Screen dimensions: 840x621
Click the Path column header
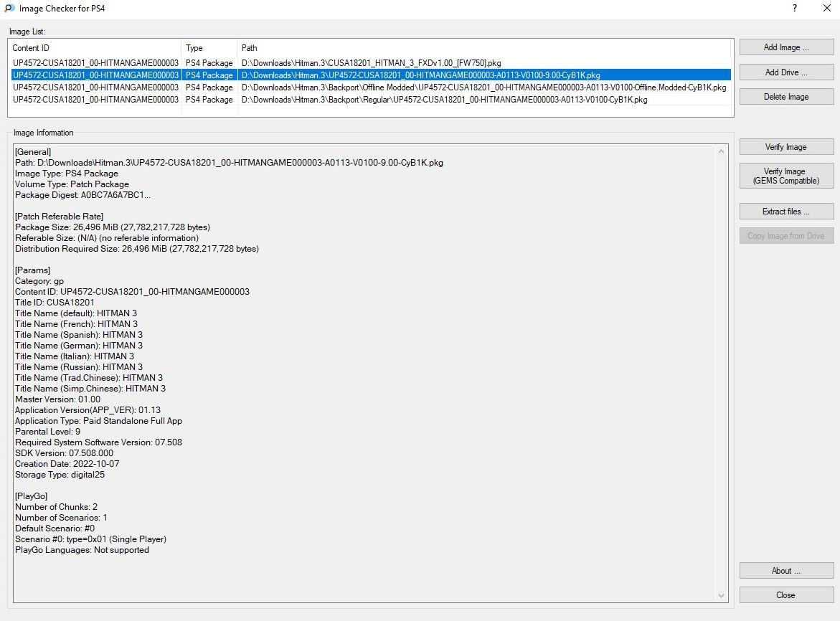pyautogui.click(x=483, y=48)
